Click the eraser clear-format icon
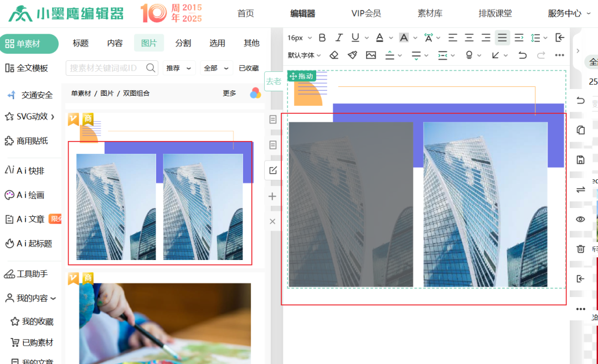Screen dimensions: 598x364 [334, 55]
